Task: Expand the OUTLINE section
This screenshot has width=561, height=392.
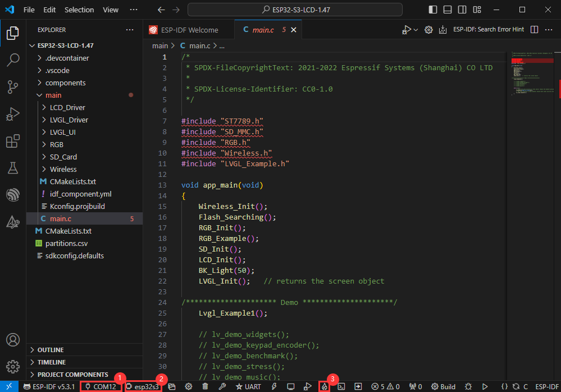Action: [51, 350]
